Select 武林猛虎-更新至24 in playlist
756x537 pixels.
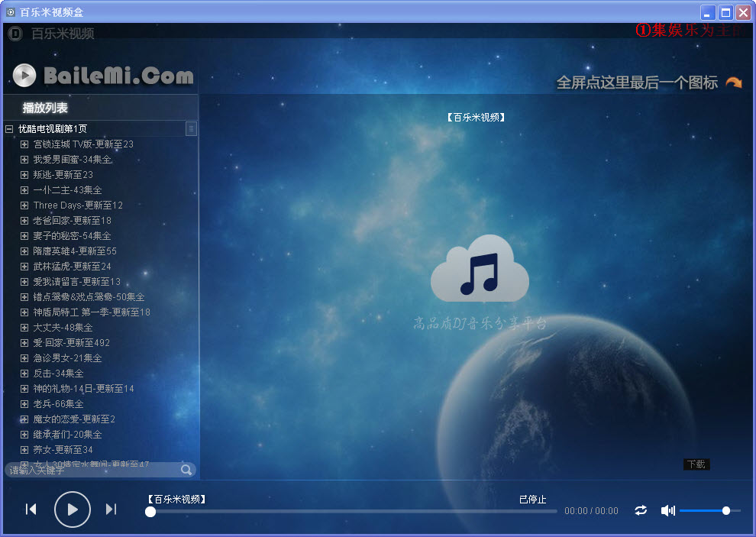(x=72, y=267)
